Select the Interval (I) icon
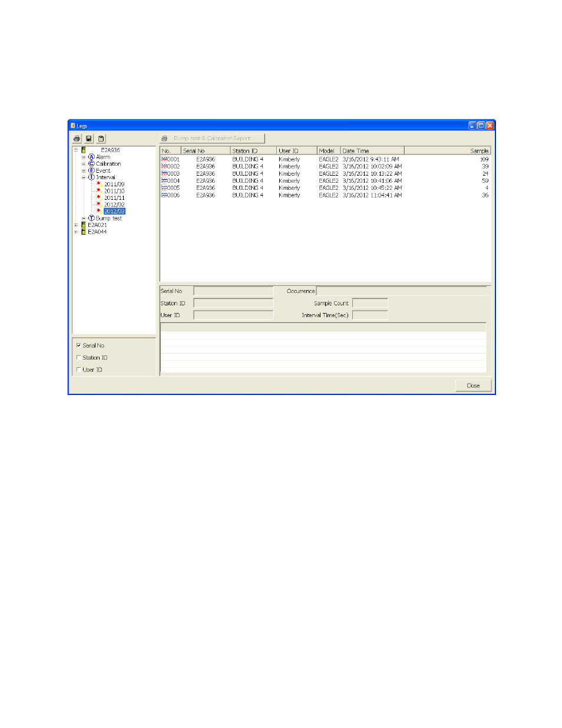 point(91,177)
